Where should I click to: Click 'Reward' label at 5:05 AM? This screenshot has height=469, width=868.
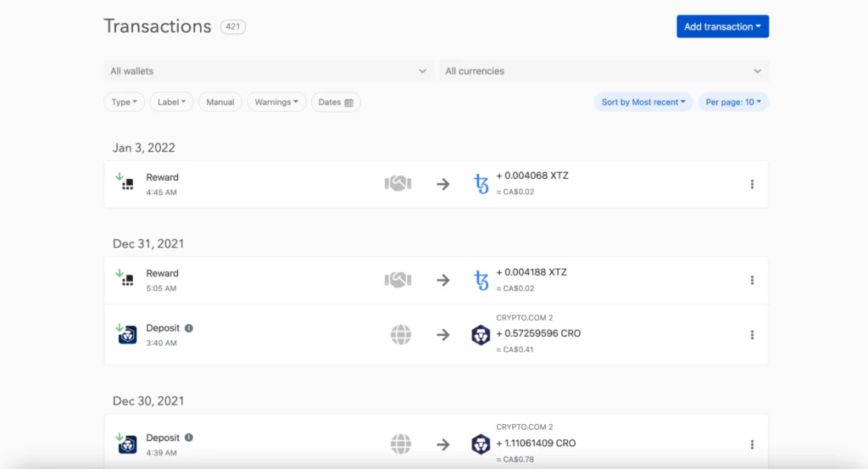162,273
